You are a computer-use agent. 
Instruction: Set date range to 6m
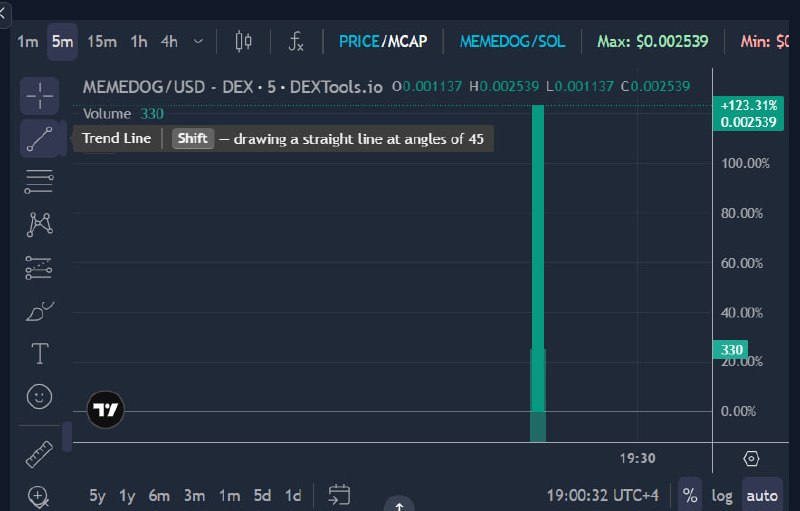(x=159, y=495)
